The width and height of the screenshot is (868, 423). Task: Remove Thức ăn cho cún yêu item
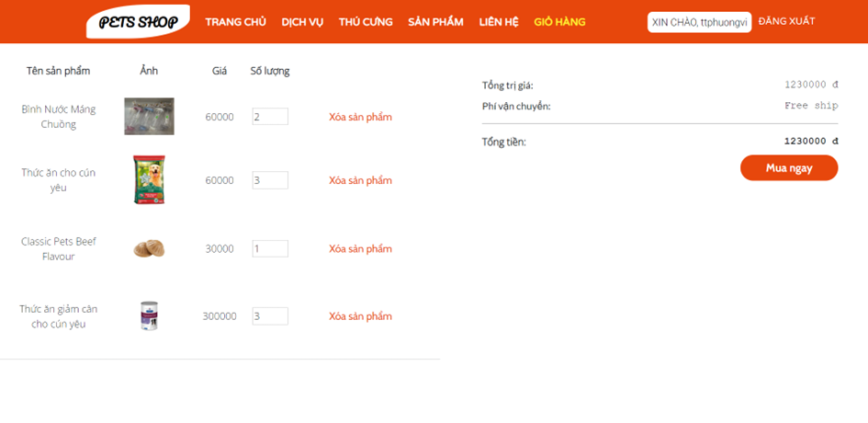[360, 180]
